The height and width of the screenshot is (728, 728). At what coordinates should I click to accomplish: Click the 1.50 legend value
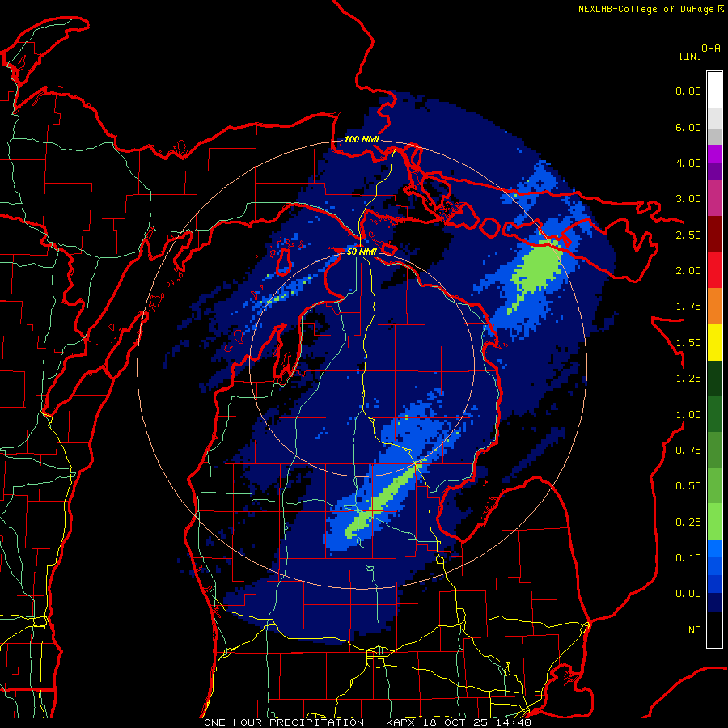[x=688, y=343]
